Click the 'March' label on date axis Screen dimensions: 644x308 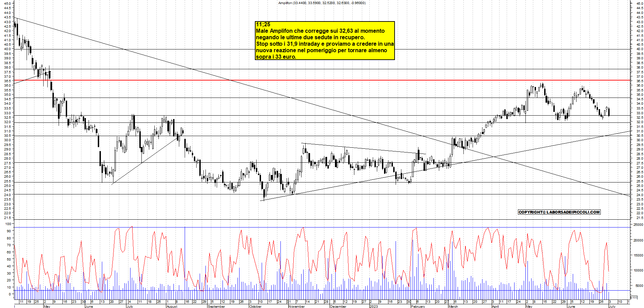tap(454, 306)
